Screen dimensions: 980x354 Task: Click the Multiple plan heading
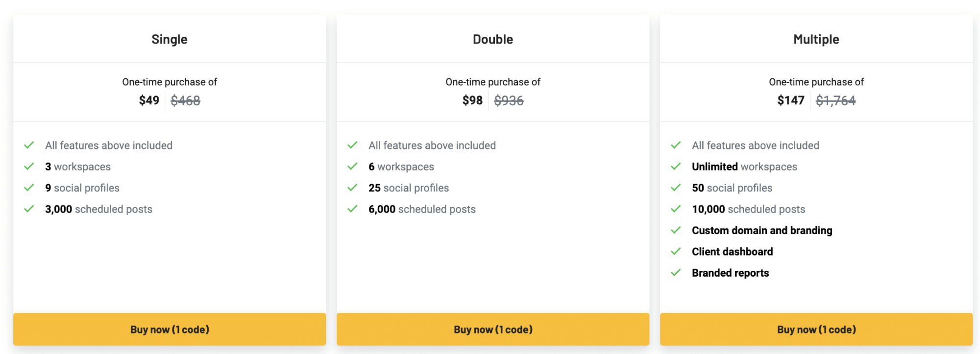click(816, 39)
